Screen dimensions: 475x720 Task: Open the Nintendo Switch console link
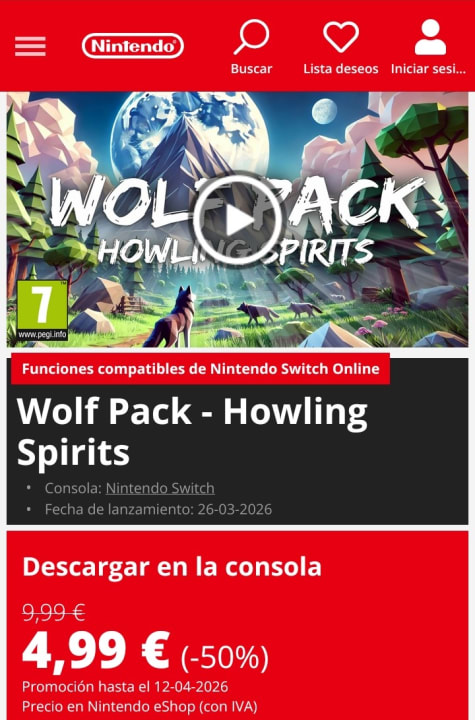tap(160, 488)
